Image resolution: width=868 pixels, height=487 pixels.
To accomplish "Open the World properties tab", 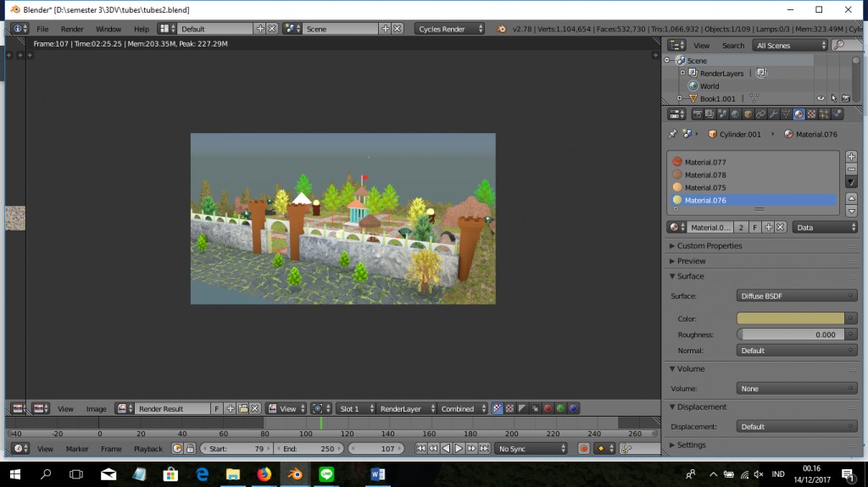I will (x=735, y=114).
